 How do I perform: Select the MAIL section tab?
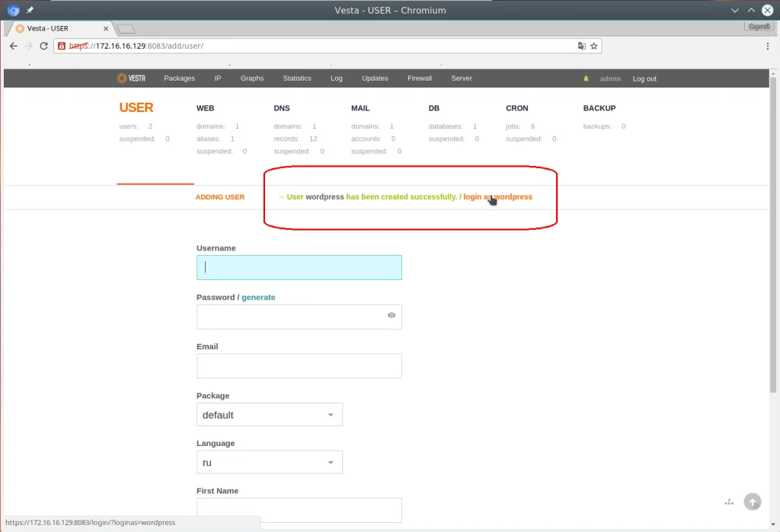click(360, 108)
